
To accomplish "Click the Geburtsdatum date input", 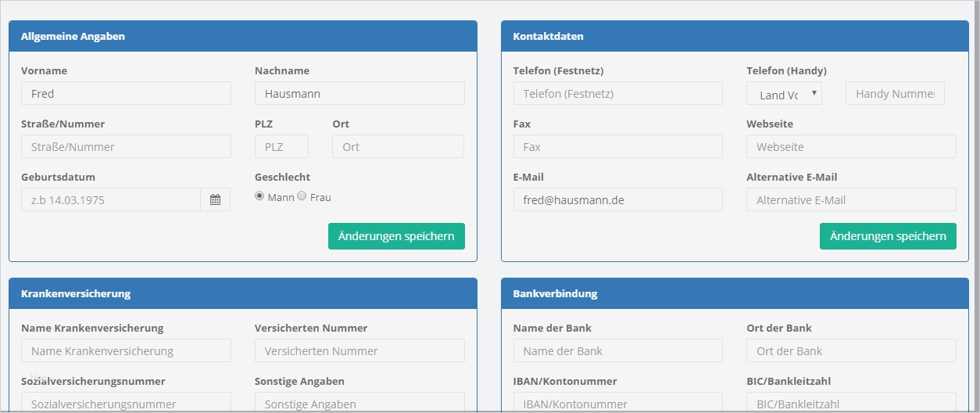I will (110, 199).
